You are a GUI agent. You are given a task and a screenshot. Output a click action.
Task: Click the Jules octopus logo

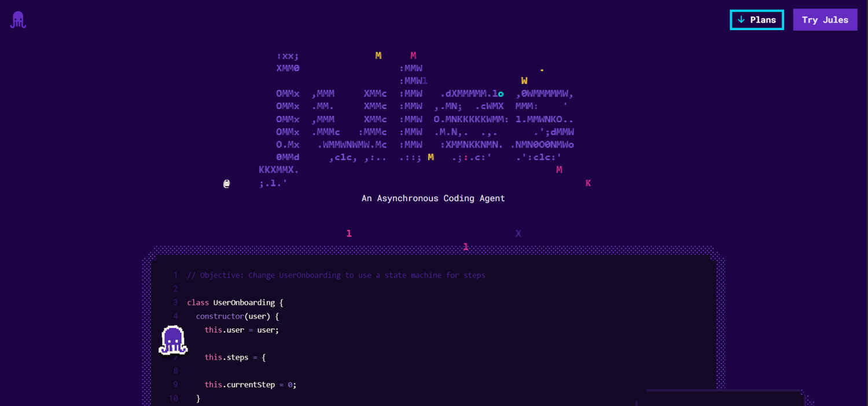click(x=17, y=19)
